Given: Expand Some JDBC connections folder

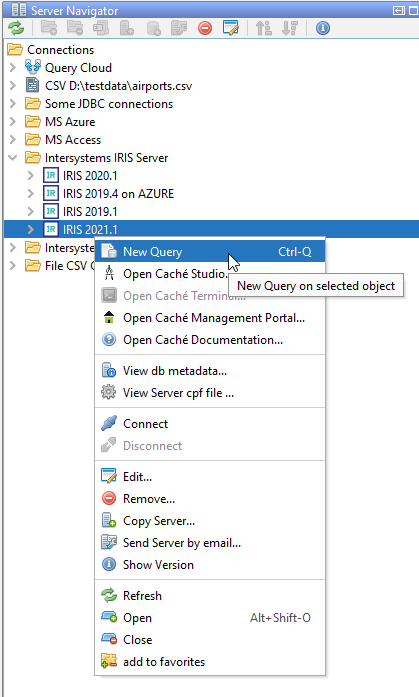Looking at the screenshot, I should 13,104.
